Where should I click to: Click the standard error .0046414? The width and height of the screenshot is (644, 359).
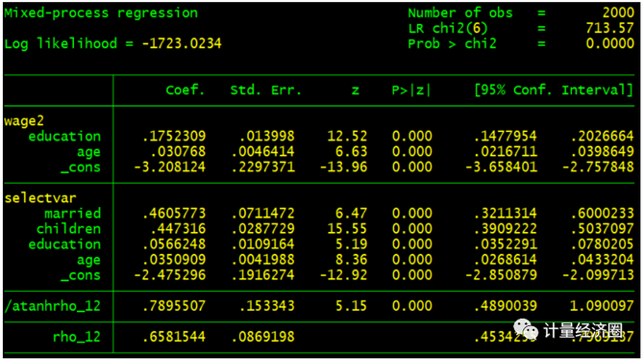pyautogui.click(x=262, y=152)
